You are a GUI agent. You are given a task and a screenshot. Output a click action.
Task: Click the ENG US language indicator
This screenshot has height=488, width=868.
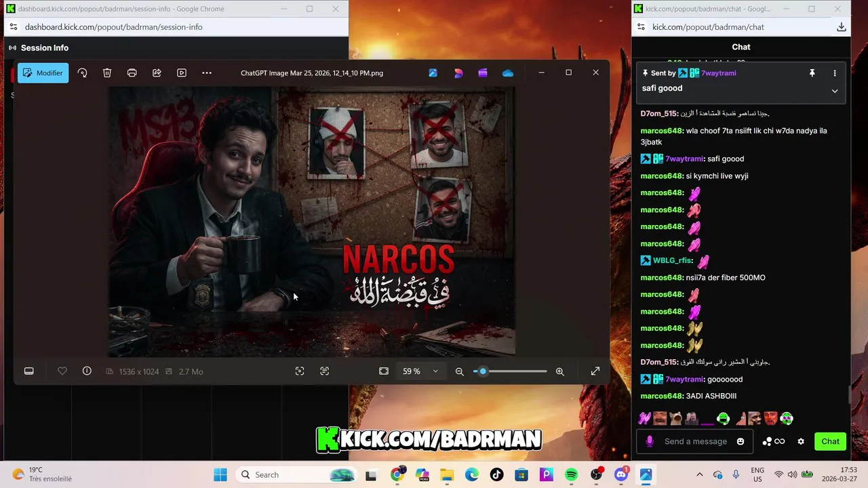(x=757, y=474)
